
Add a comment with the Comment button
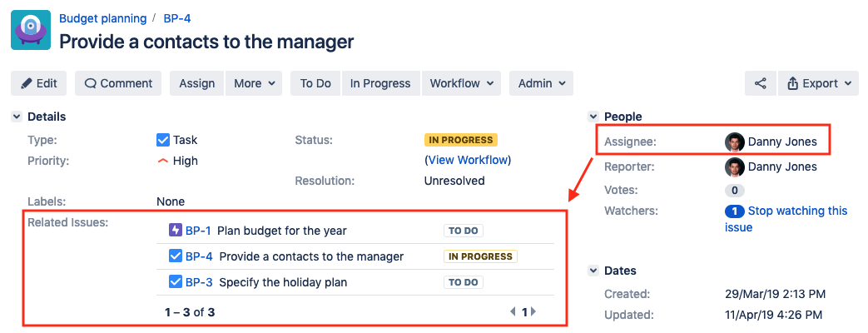coord(118,83)
